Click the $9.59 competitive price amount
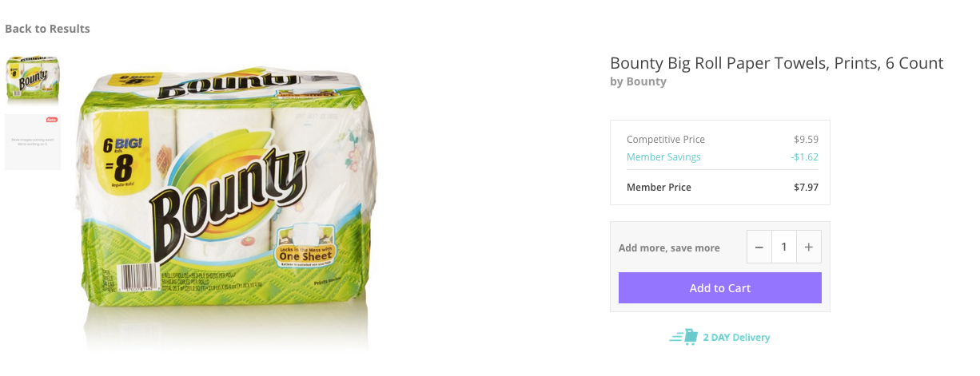This screenshot has width=980, height=376. 805,140
